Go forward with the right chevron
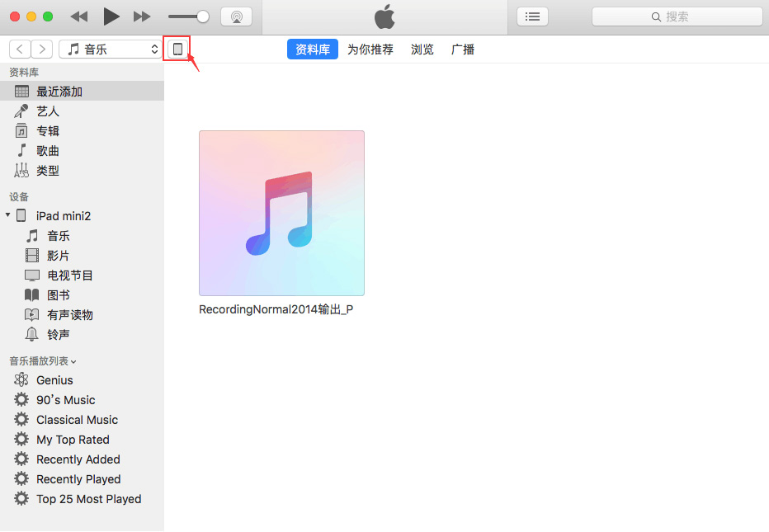Screen dimensions: 769x532 click(42, 49)
